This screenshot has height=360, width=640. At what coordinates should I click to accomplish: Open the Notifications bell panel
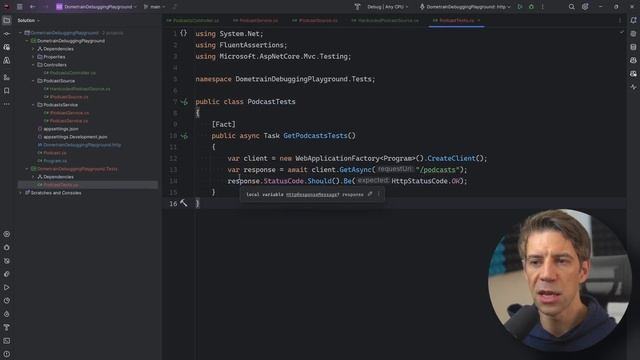633,20
